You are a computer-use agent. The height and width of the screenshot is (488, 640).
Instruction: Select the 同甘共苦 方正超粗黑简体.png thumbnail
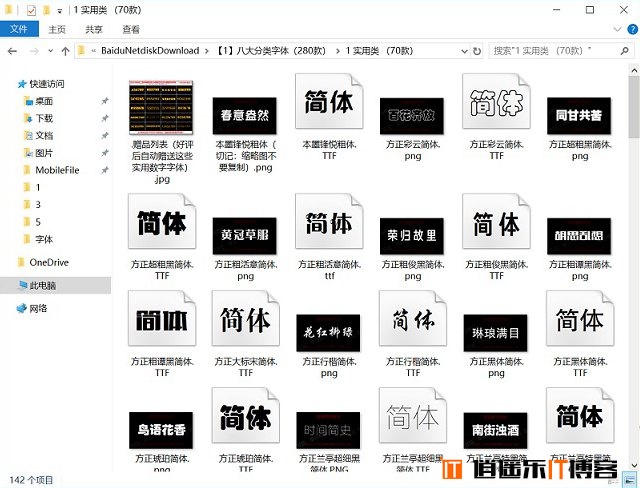pos(579,116)
